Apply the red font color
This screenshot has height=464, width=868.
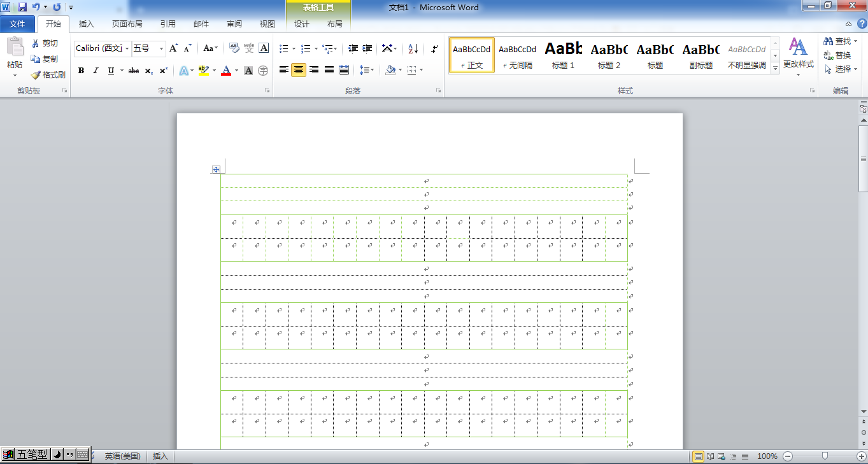click(x=225, y=71)
